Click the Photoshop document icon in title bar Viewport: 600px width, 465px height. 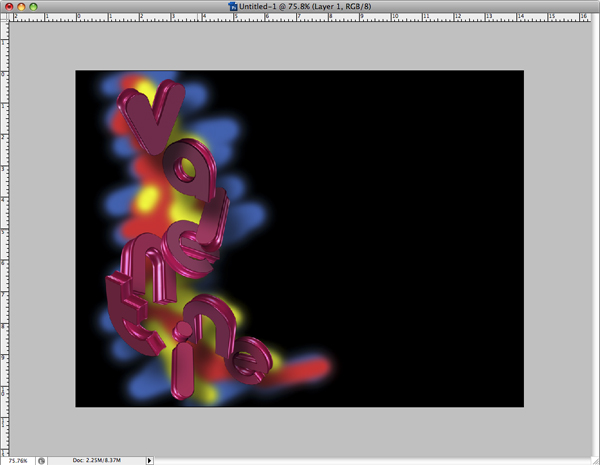tap(233, 6)
